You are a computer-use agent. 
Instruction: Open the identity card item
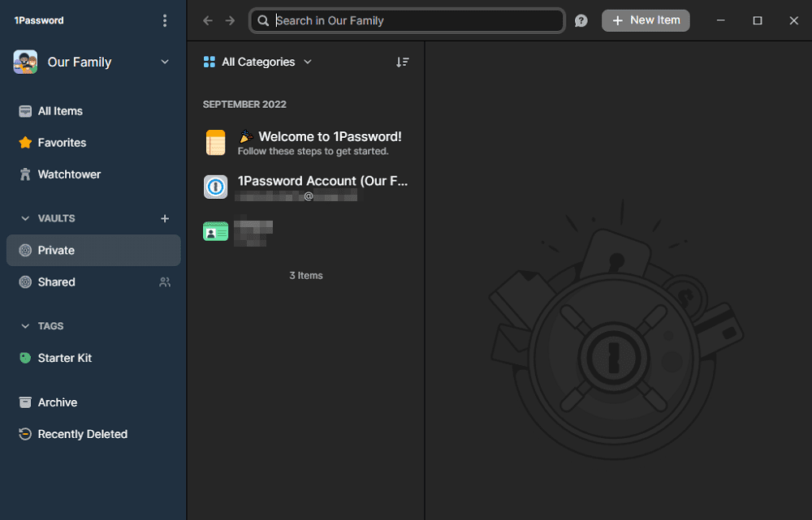(x=305, y=231)
